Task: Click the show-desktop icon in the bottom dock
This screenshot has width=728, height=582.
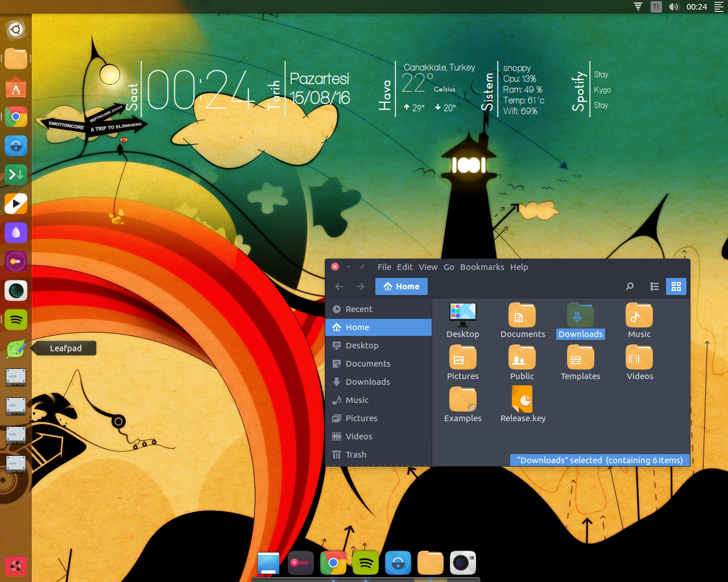Action: (x=268, y=563)
